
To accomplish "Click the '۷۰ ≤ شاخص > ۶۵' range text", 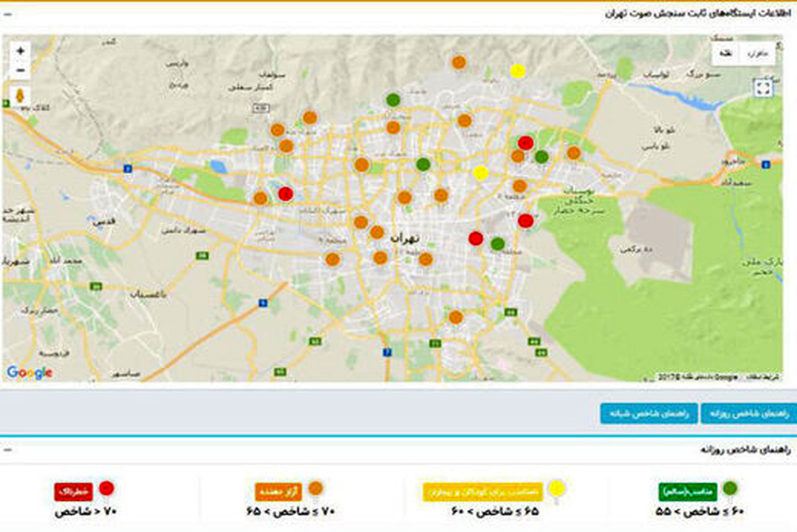I will coord(291,512).
